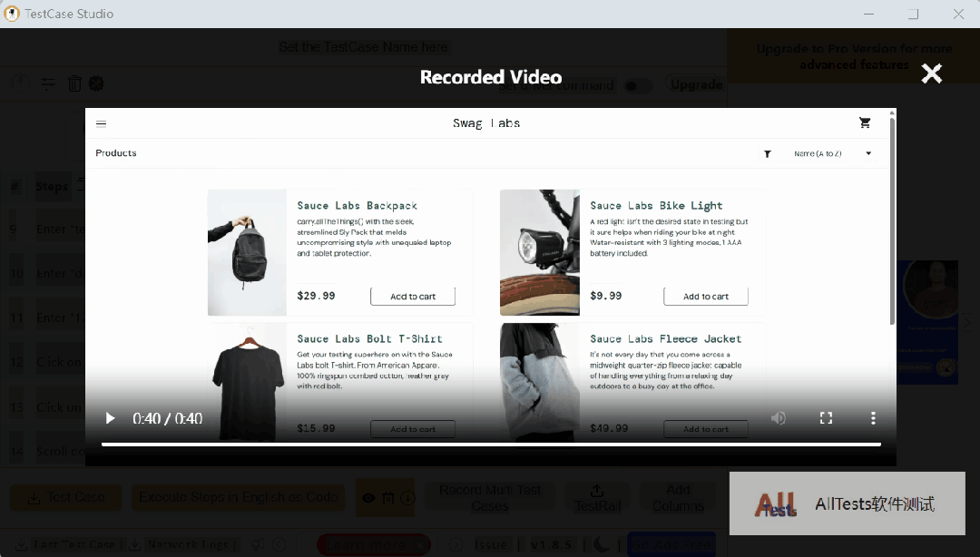Click the Sauce Labs Bike Light title

(656, 206)
